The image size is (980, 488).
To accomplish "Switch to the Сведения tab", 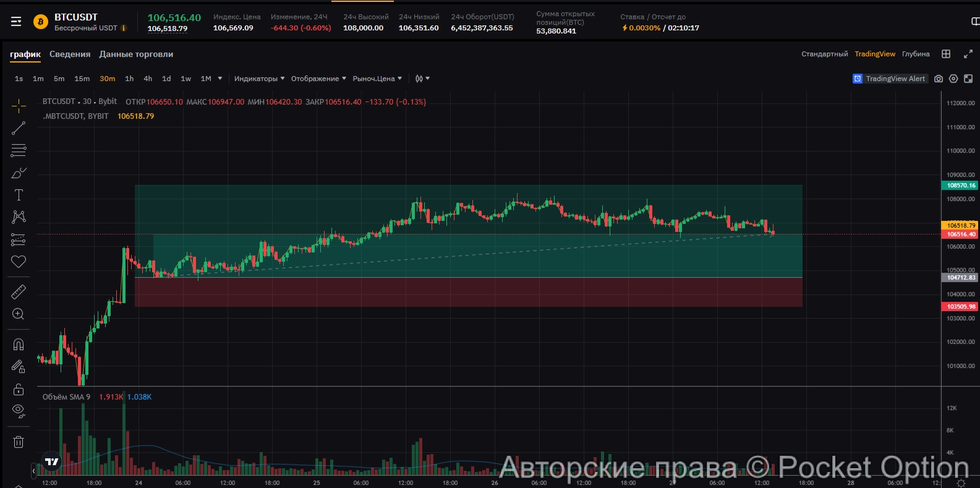I will 70,54.
